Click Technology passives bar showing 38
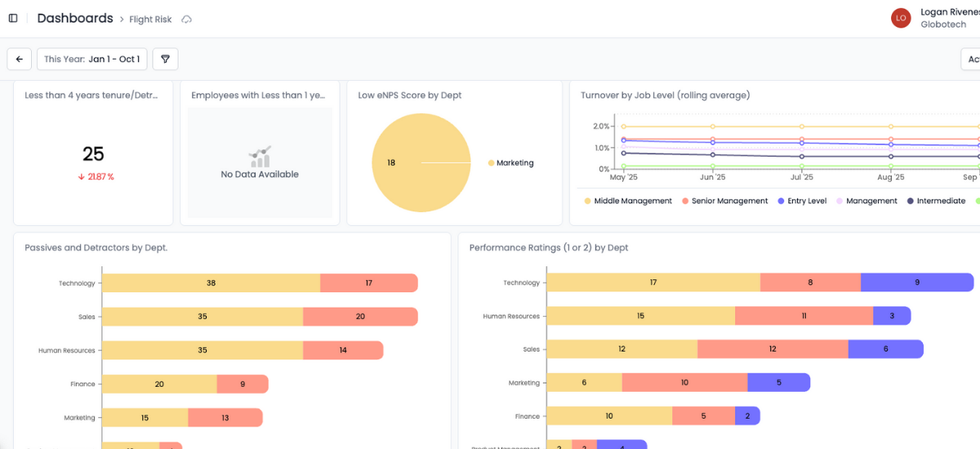 211,283
